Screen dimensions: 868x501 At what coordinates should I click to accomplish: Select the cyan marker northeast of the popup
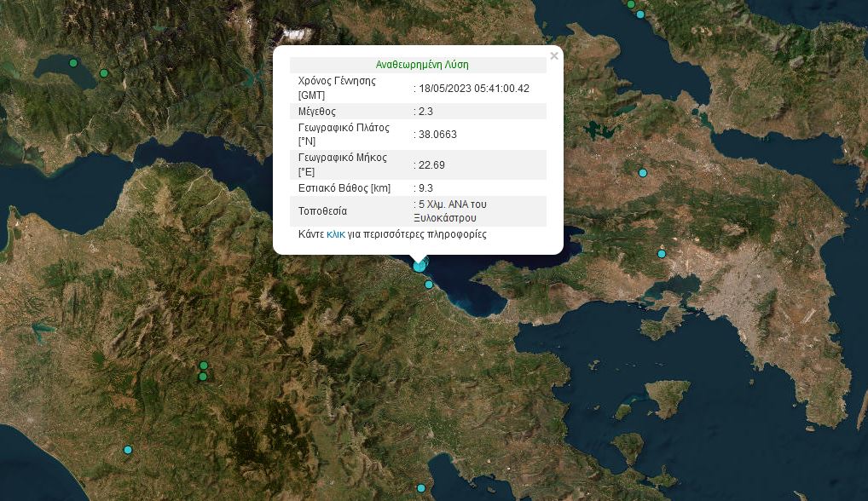pos(643,173)
